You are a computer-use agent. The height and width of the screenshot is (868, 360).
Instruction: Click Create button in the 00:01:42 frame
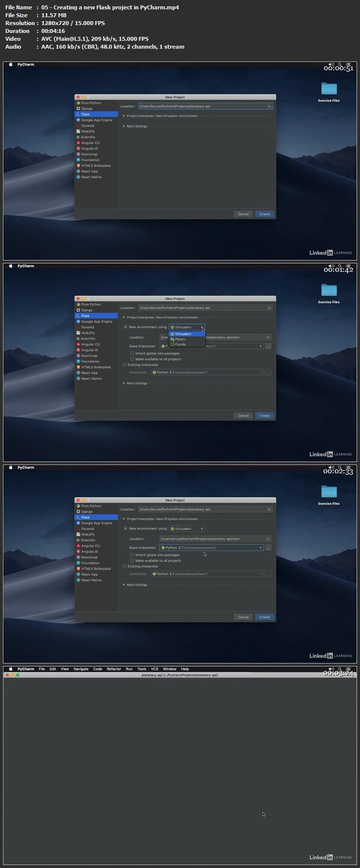[x=265, y=416]
